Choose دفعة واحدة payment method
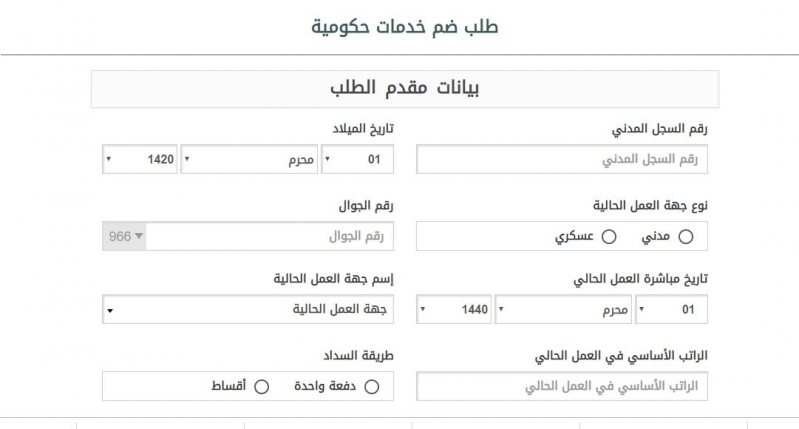799x429 pixels. click(371, 387)
